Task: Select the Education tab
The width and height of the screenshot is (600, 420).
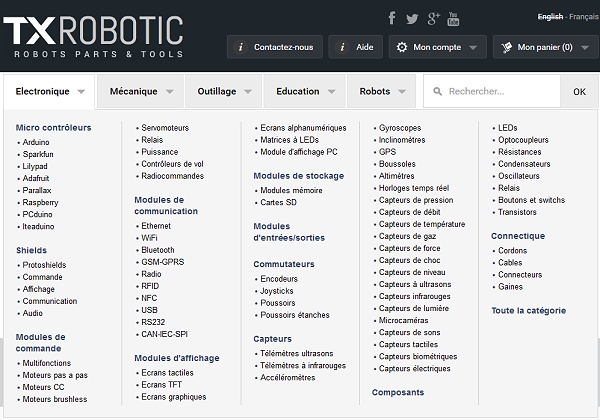Action: tap(305, 91)
